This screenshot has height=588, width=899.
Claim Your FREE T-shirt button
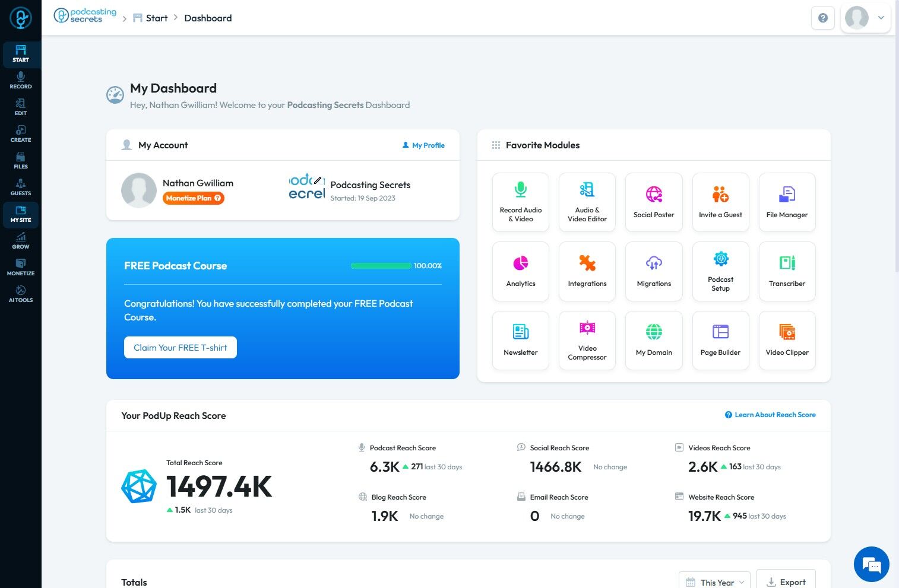point(181,348)
